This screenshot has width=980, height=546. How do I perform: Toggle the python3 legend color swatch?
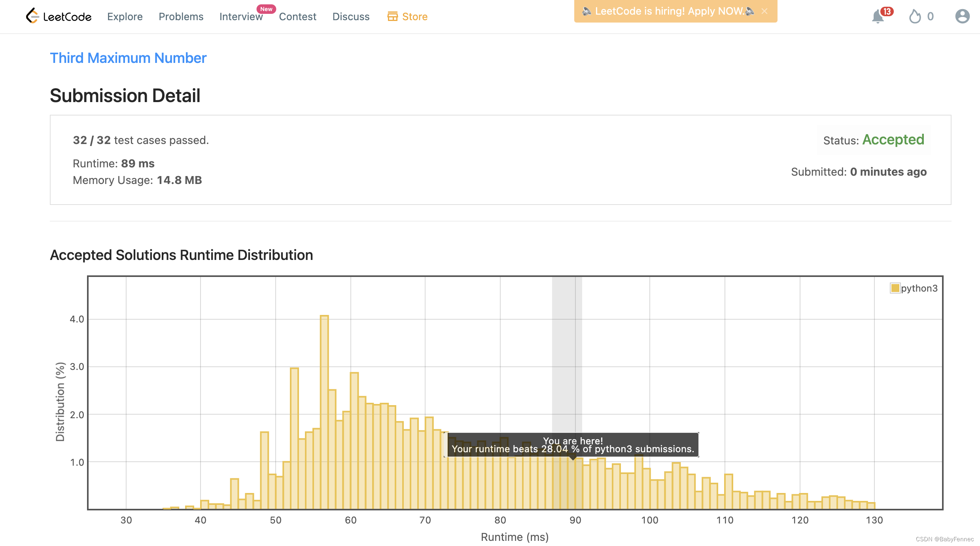coord(895,288)
